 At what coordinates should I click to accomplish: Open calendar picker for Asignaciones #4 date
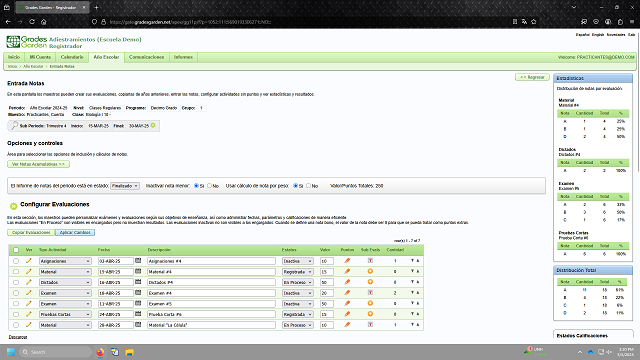tap(138, 260)
